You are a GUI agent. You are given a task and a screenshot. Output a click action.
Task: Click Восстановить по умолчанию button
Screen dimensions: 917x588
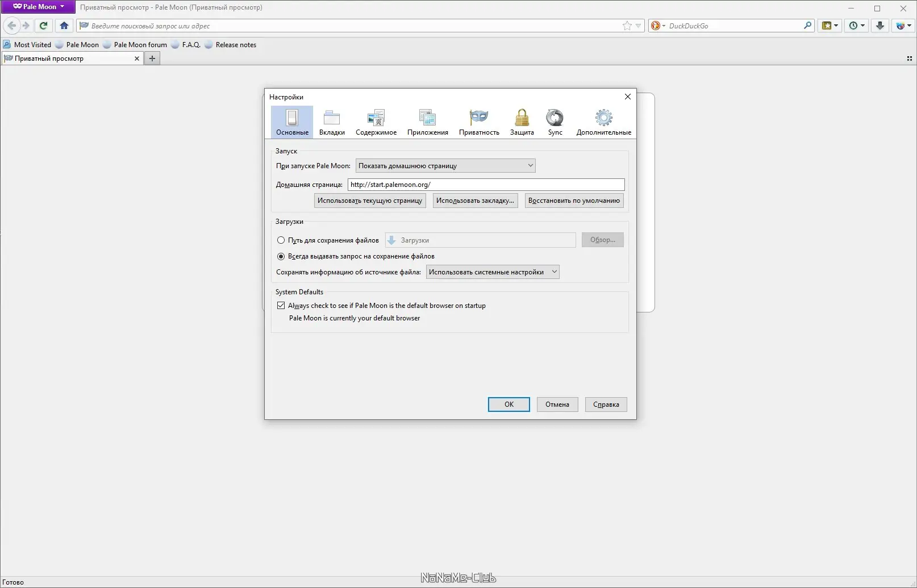point(574,201)
